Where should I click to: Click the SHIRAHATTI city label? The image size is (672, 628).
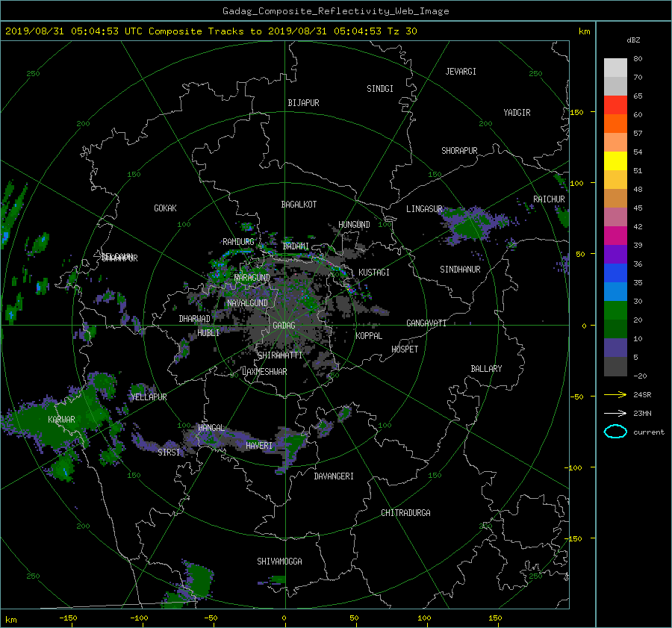280,355
